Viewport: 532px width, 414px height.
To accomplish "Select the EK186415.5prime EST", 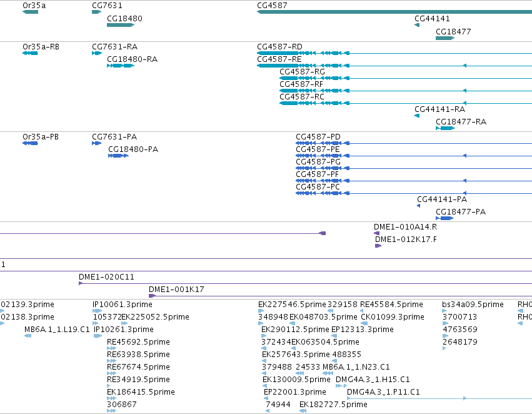I will tap(111, 398).
